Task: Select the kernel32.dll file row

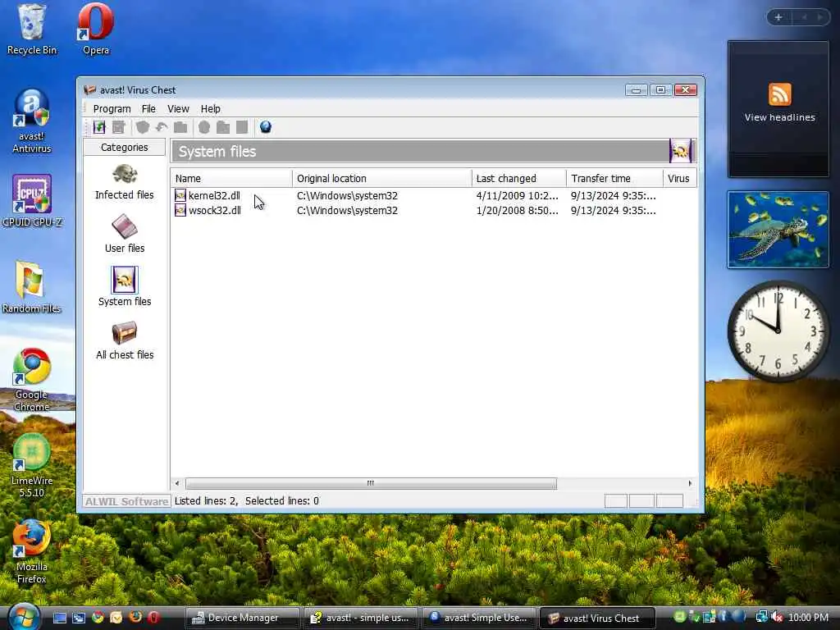Action: point(434,195)
